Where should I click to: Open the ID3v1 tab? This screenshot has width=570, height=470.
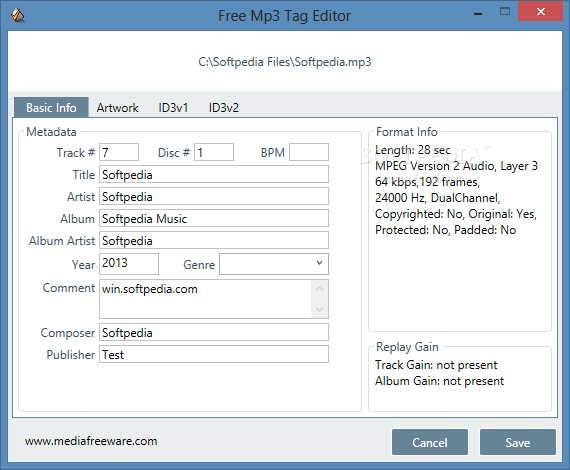coord(173,108)
